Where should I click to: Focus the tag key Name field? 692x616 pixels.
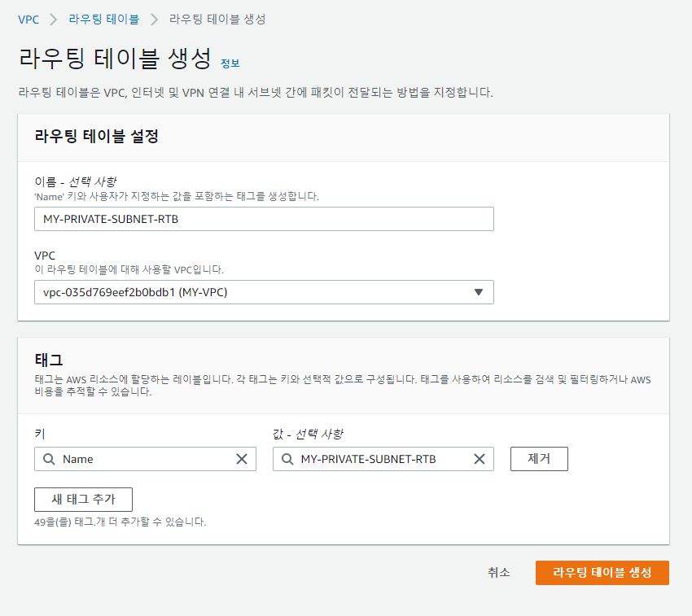pyautogui.click(x=145, y=459)
